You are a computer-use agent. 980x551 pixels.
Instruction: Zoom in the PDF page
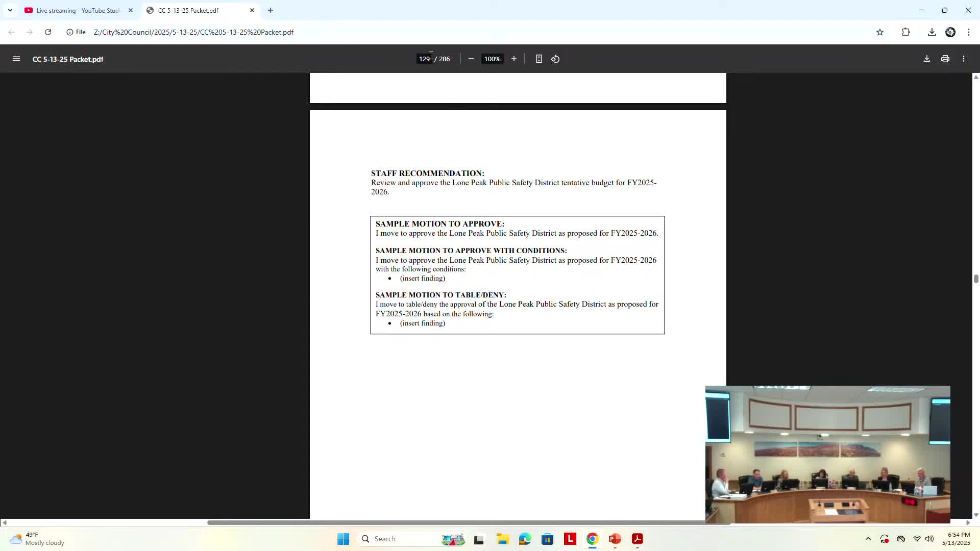coord(514,59)
